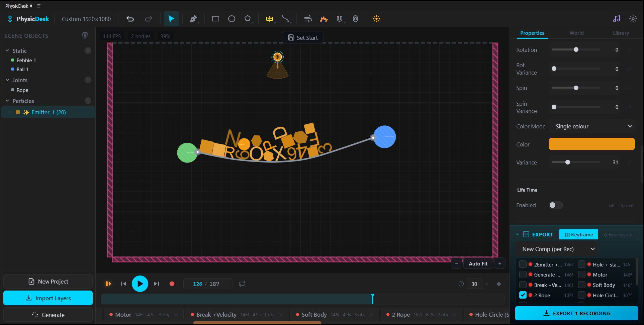Image resolution: width=644 pixels, height=325 pixels.
Task: Click EXPORT 1 RECORDING button
Action: point(576,313)
